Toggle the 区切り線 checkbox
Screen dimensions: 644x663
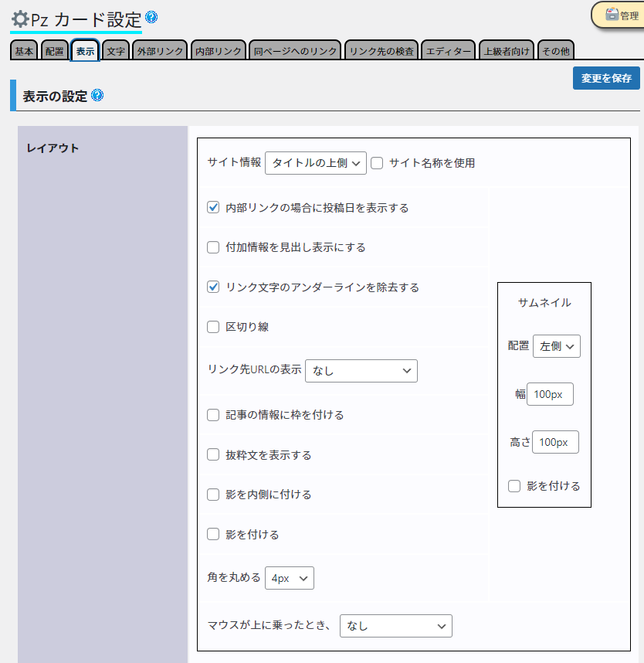pyautogui.click(x=214, y=327)
